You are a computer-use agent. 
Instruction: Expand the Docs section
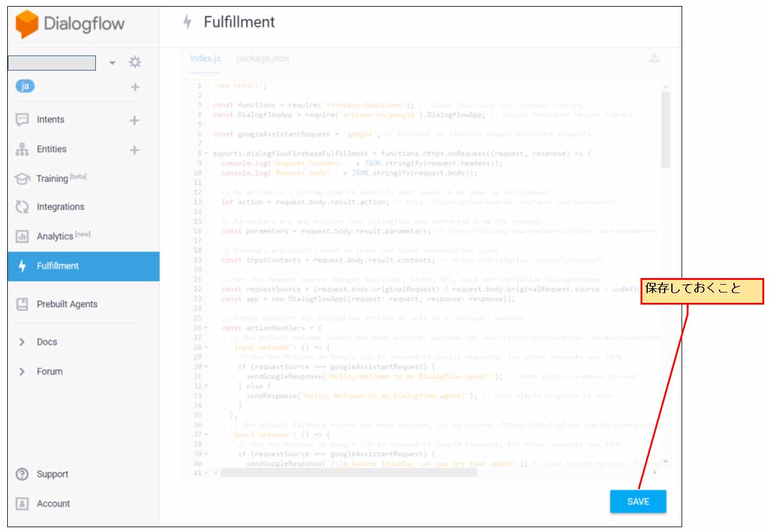point(22,342)
